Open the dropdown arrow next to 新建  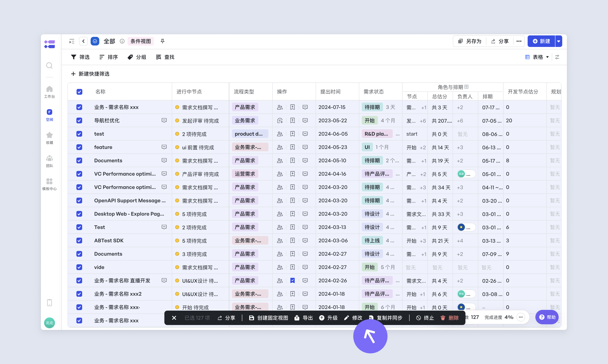click(x=558, y=41)
